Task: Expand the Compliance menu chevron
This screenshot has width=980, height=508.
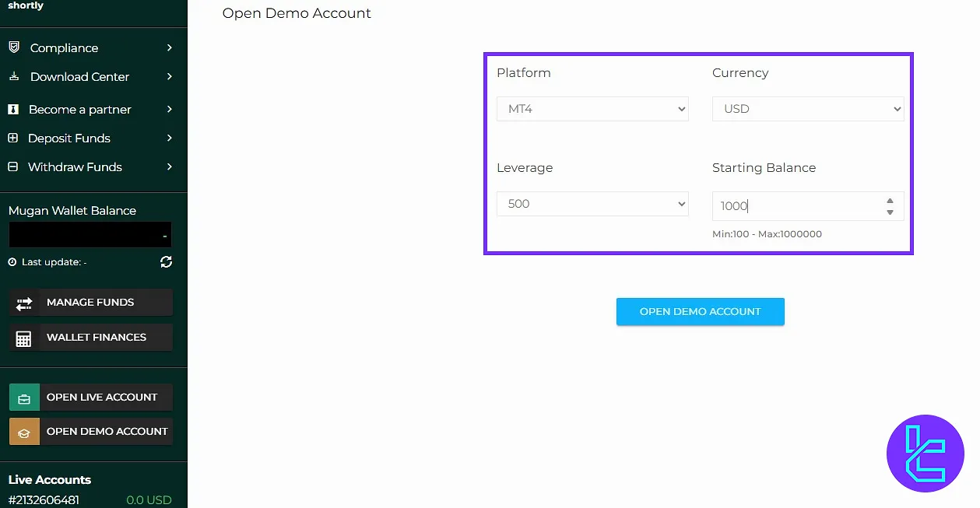Action: 169,47
